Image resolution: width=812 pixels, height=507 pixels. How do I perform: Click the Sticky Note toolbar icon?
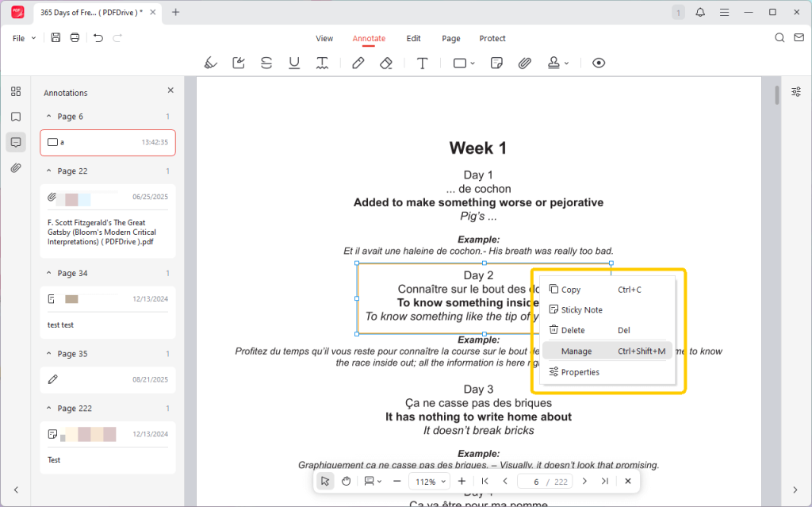[x=496, y=63]
